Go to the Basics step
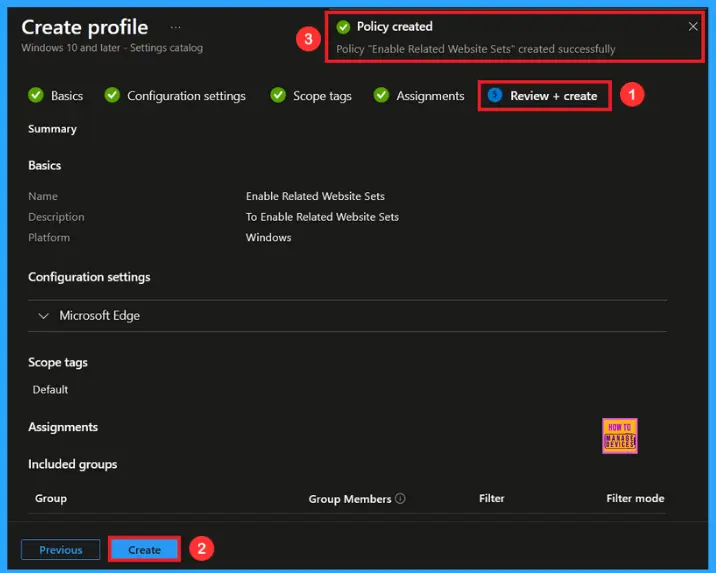The height and width of the screenshot is (573, 716). 67,96
